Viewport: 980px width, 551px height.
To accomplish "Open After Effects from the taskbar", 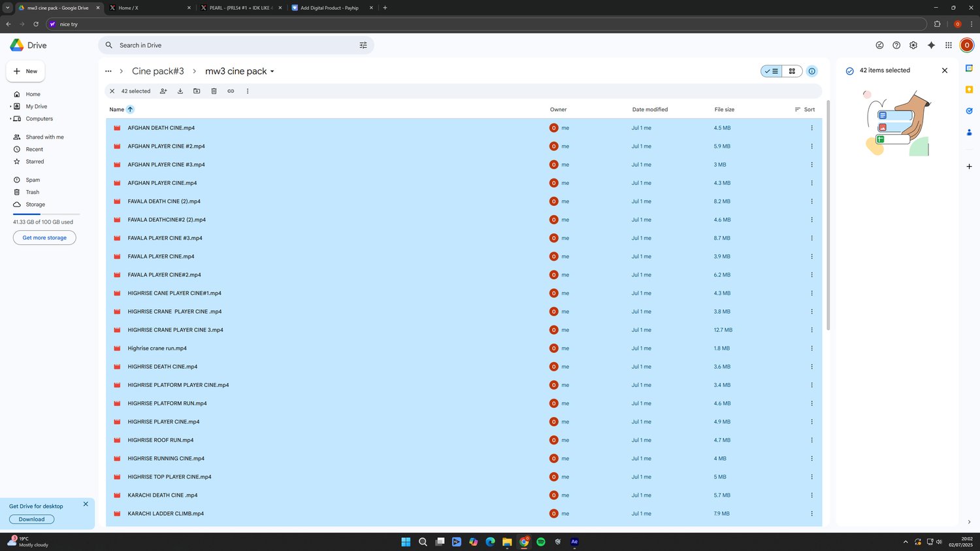I will pyautogui.click(x=574, y=542).
